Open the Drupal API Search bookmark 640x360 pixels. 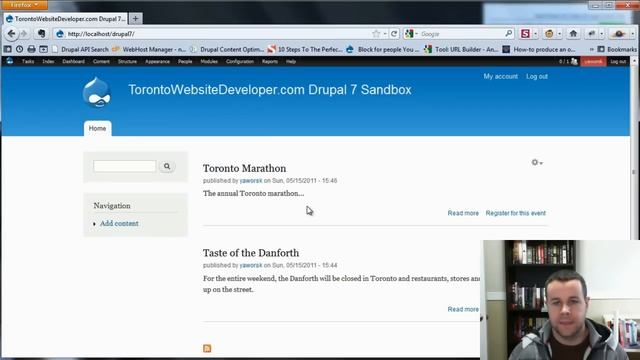[80, 49]
